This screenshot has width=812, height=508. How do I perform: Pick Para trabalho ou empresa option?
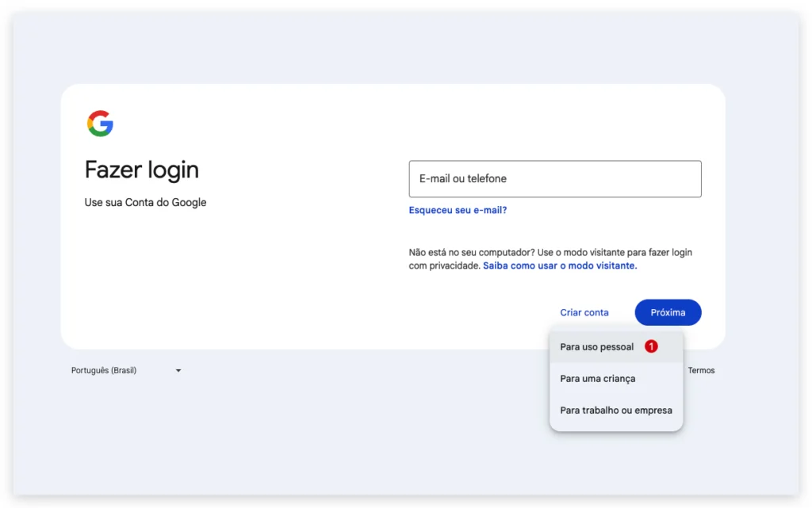(x=616, y=411)
